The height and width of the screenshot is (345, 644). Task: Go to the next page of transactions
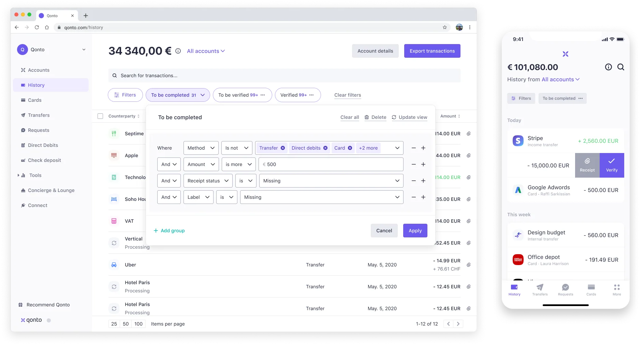[x=458, y=324]
